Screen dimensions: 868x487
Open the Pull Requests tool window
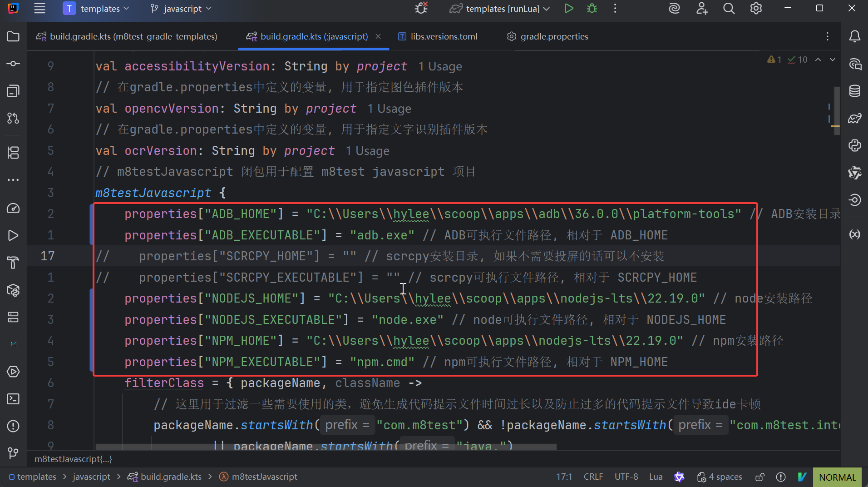click(x=13, y=118)
